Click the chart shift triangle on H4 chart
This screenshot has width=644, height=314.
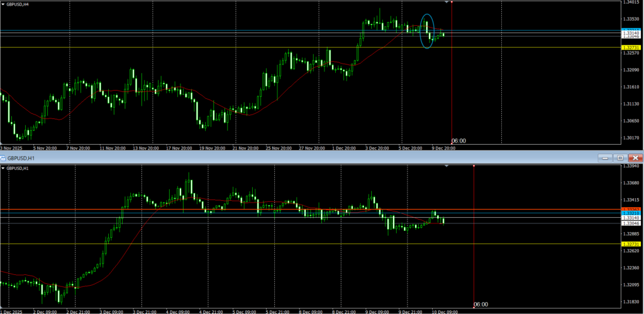coord(447,3)
